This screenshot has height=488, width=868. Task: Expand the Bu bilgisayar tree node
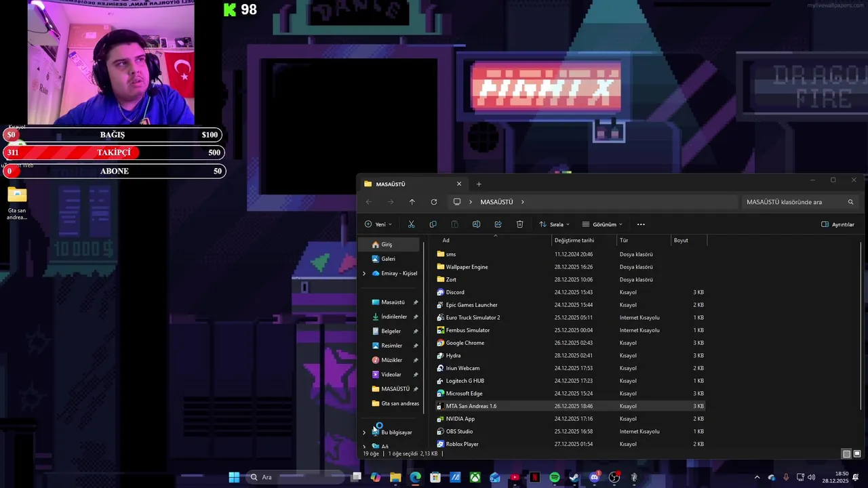tap(364, 432)
